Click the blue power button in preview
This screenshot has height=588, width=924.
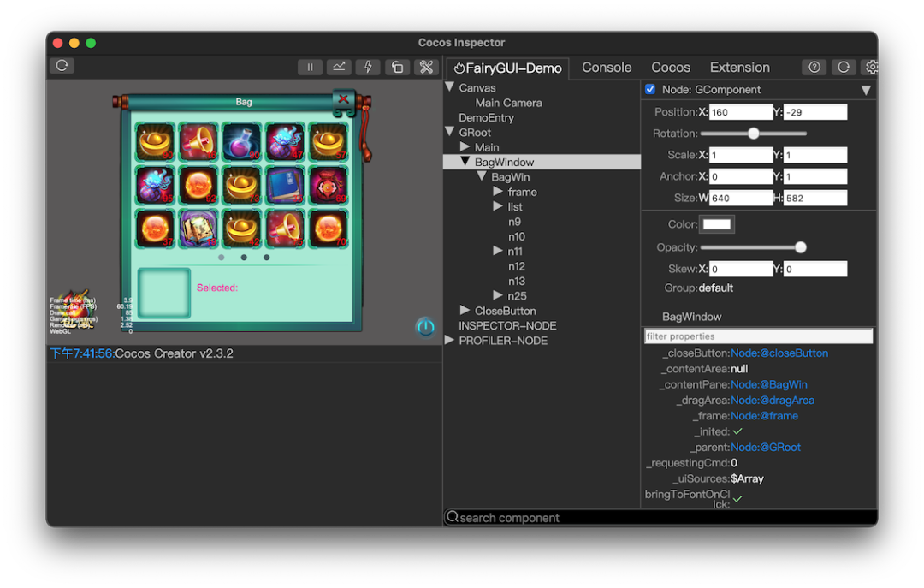click(425, 327)
